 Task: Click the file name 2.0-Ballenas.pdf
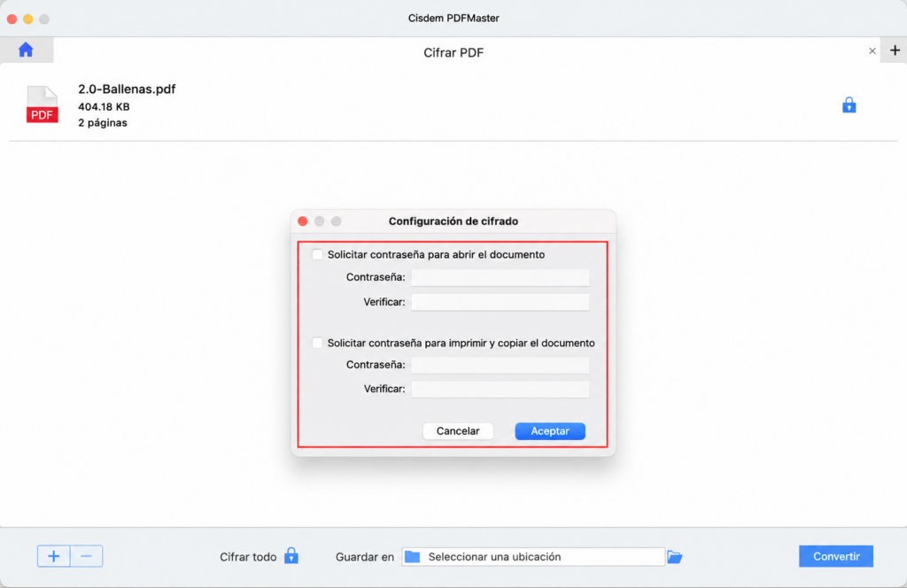[x=127, y=89]
